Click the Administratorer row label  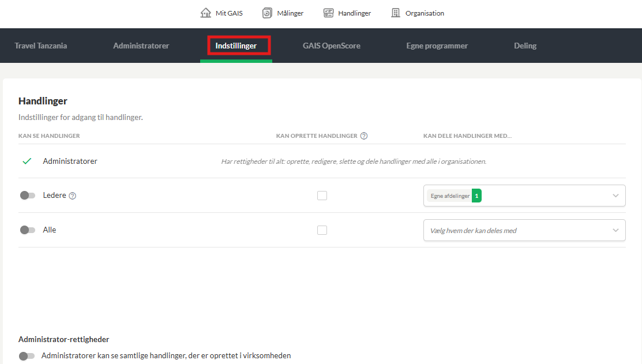(x=70, y=162)
